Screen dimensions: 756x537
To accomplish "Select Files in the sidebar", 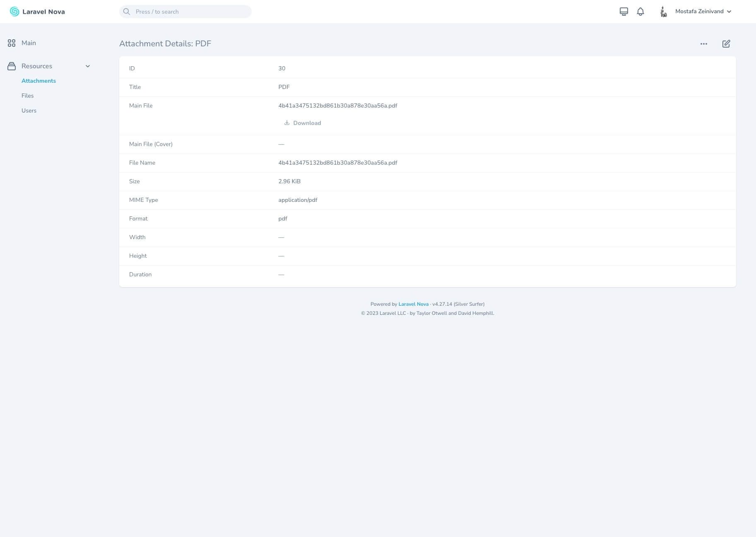I will (x=27, y=96).
